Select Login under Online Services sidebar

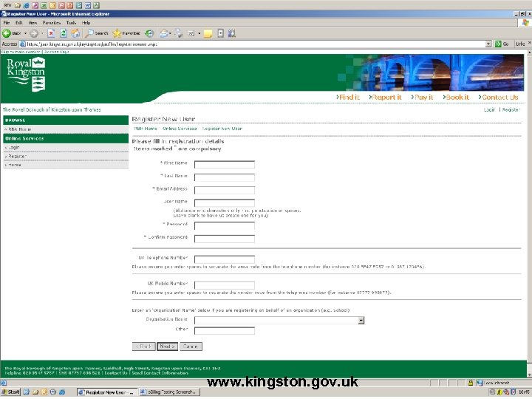click(x=66, y=147)
